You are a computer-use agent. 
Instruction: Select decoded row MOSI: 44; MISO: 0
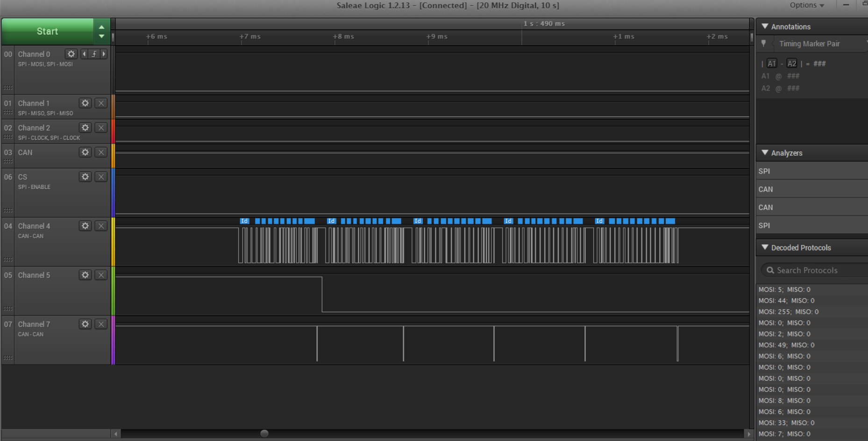[x=812, y=301]
